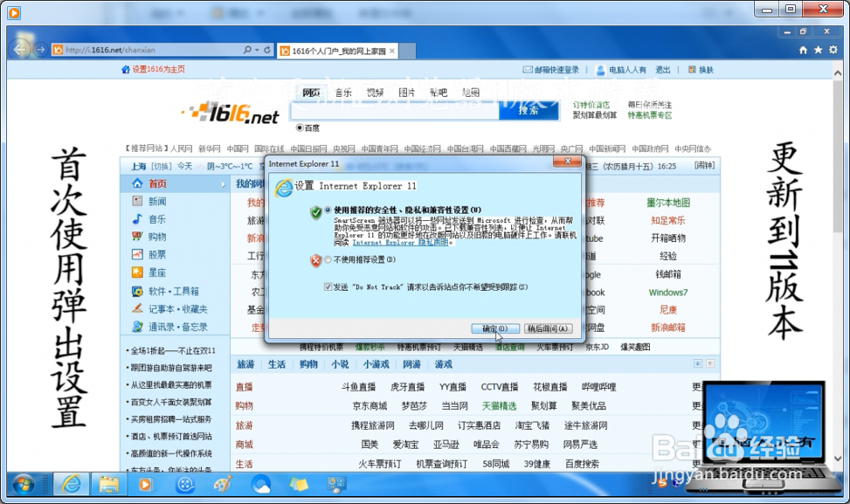Close the 1616个人门户 browser tab
850x504 pixels.
coord(392,51)
